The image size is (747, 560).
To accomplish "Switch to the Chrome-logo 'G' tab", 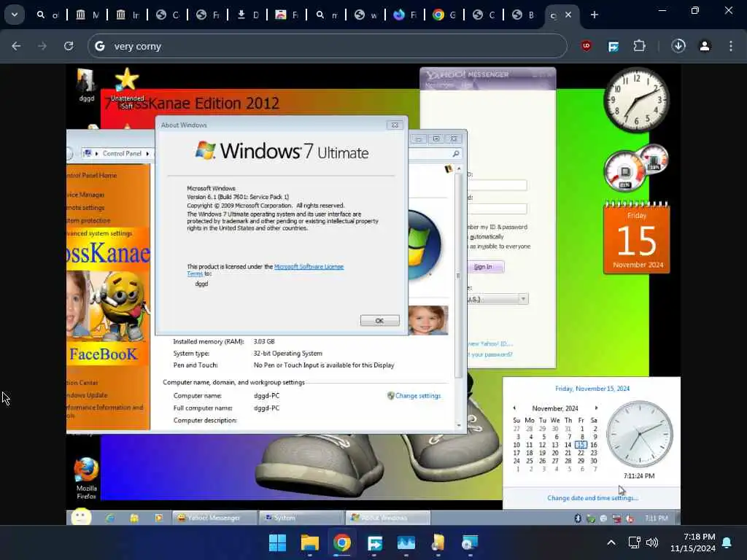I will (444, 15).
